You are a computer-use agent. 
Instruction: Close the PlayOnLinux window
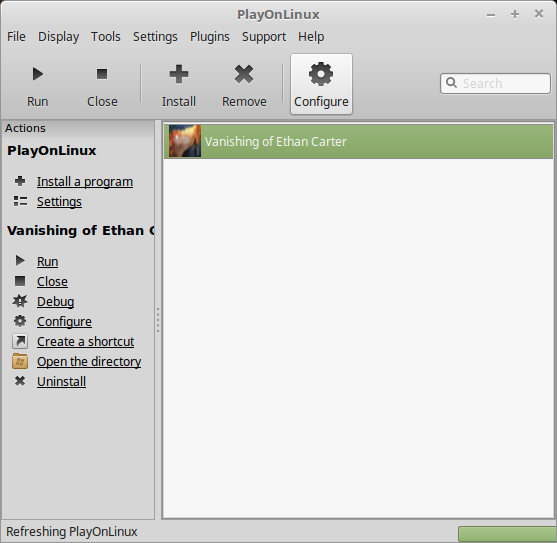pyautogui.click(x=539, y=14)
